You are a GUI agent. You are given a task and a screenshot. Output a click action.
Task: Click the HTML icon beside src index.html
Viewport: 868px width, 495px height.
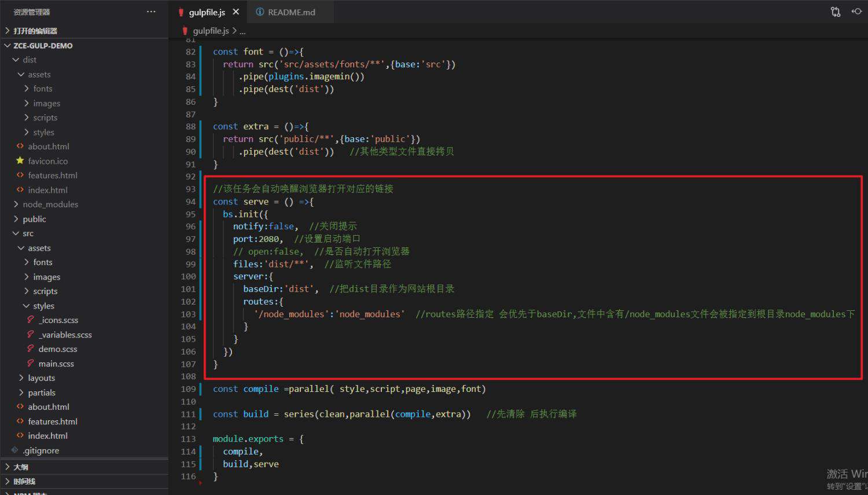[x=20, y=435]
